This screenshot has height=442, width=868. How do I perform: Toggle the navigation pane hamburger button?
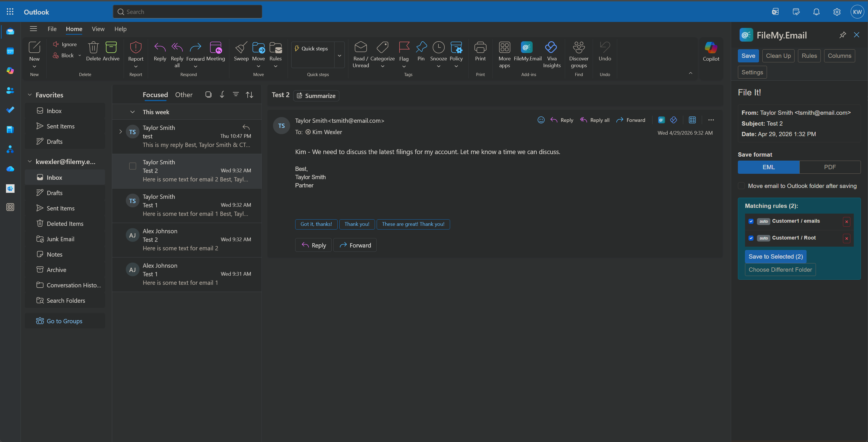(x=33, y=29)
